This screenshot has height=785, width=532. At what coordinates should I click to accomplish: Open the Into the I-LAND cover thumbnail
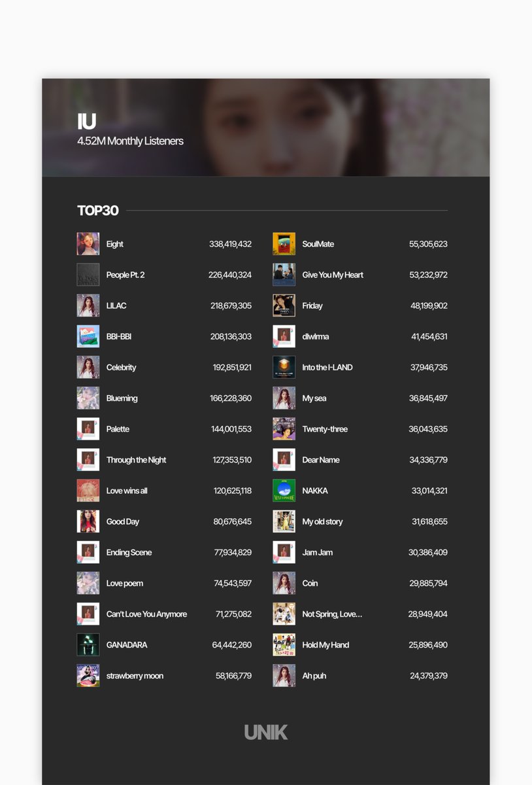(284, 367)
